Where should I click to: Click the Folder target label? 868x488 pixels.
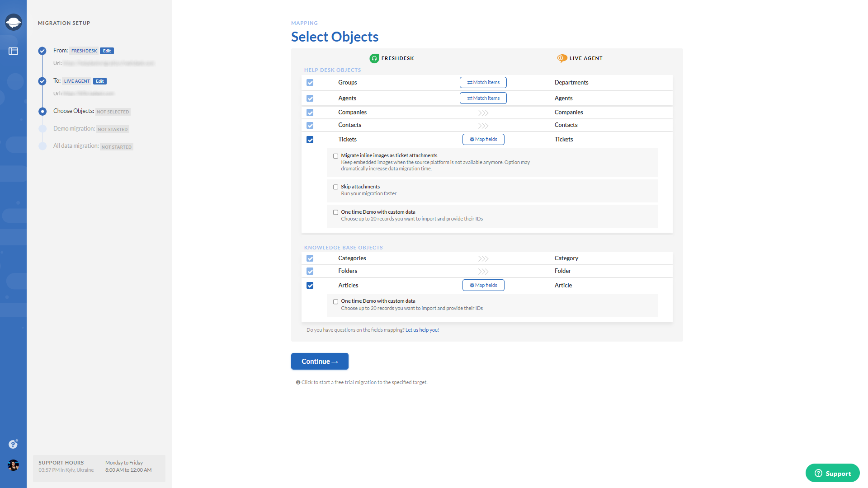point(563,271)
